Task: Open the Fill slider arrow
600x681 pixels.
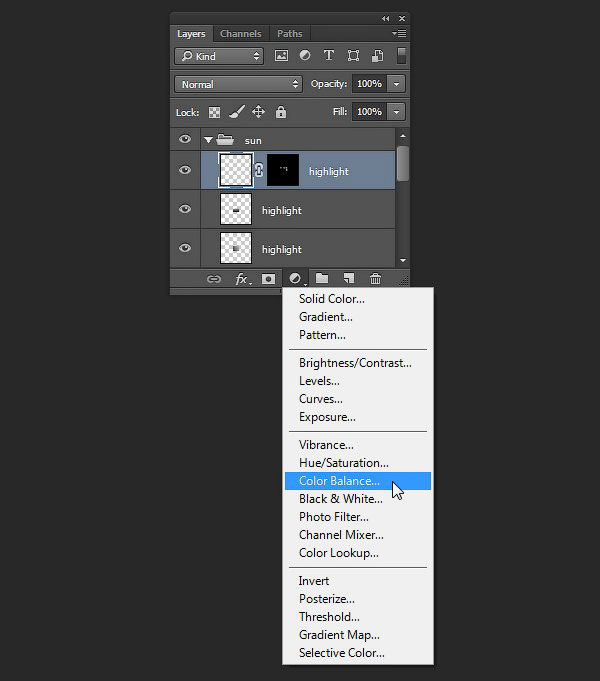Action: 396,112
